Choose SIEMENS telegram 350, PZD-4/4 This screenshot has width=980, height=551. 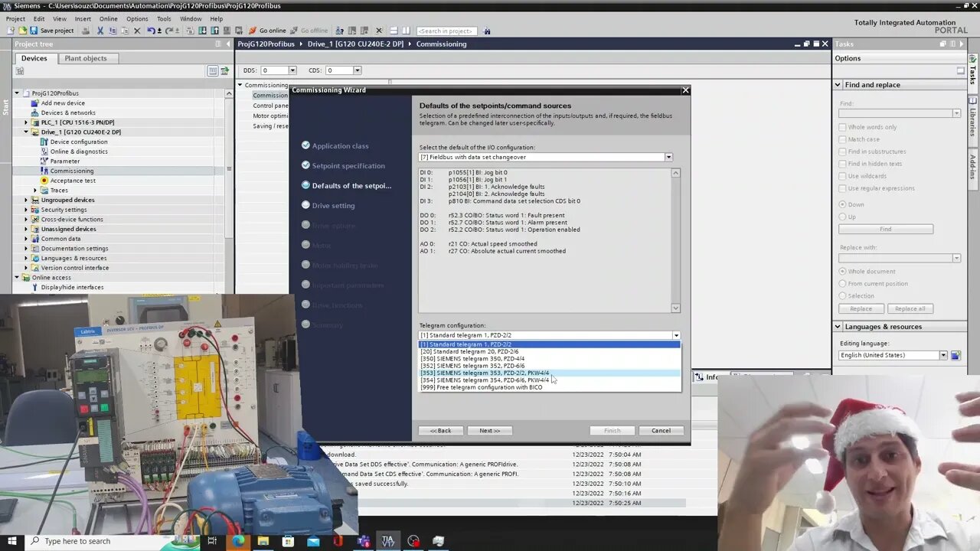(549, 358)
